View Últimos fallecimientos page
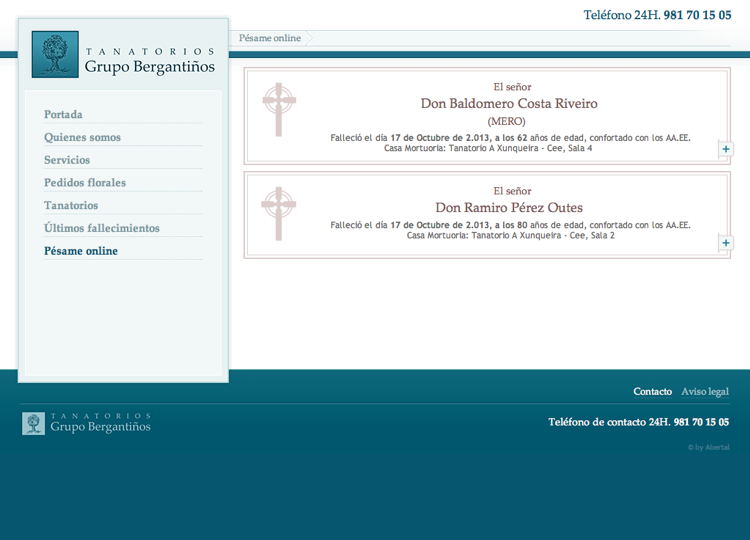The height and width of the screenshot is (540, 750). (x=102, y=228)
